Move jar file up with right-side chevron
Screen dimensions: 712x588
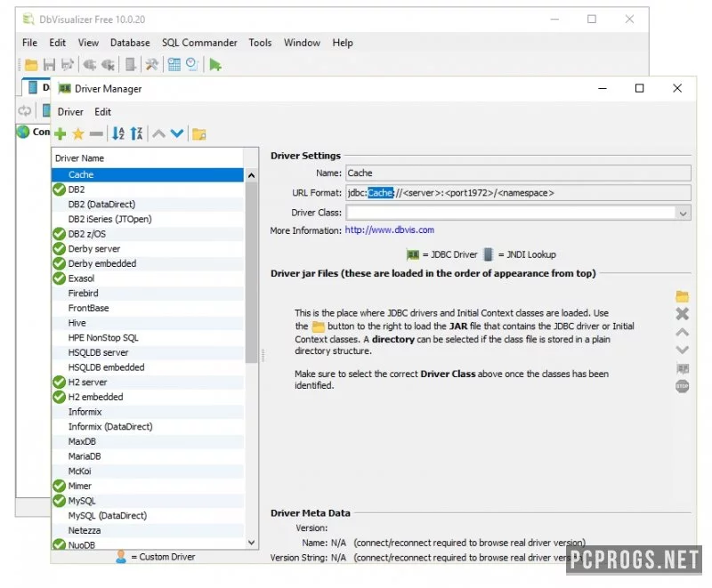click(682, 332)
